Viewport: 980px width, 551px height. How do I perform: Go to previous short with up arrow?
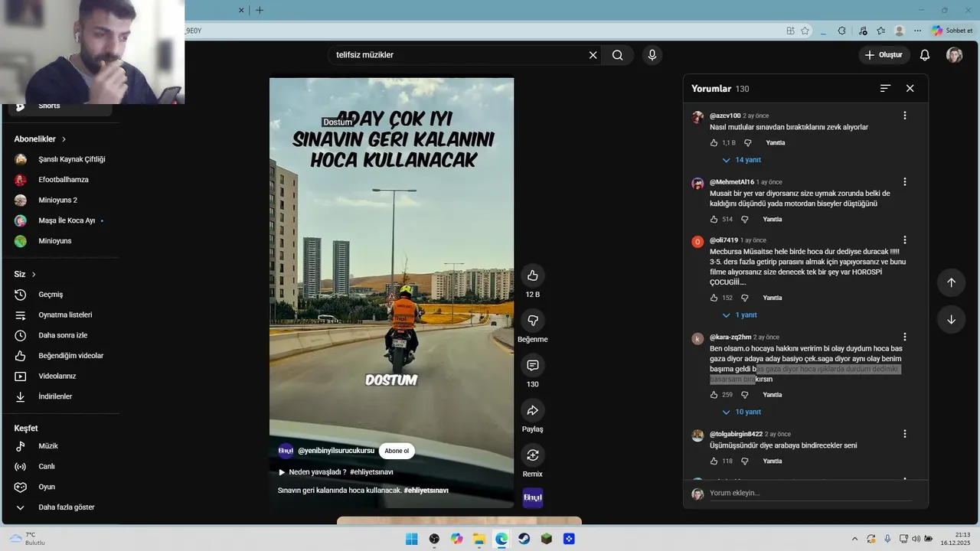tap(952, 282)
